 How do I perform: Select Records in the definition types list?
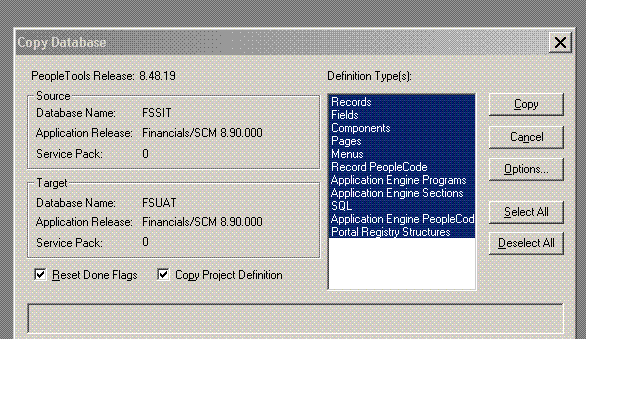coord(402,102)
